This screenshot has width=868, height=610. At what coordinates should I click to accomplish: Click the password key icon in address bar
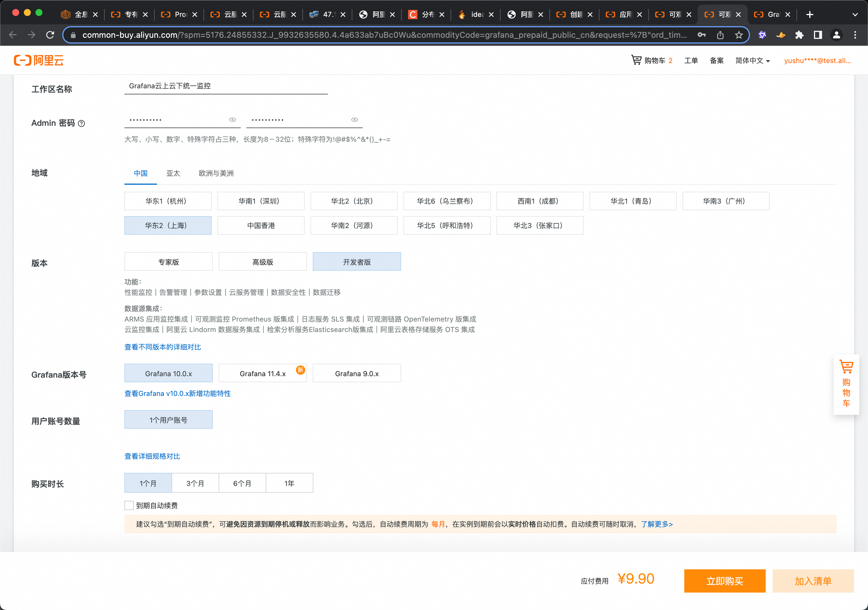[x=702, y=35]
